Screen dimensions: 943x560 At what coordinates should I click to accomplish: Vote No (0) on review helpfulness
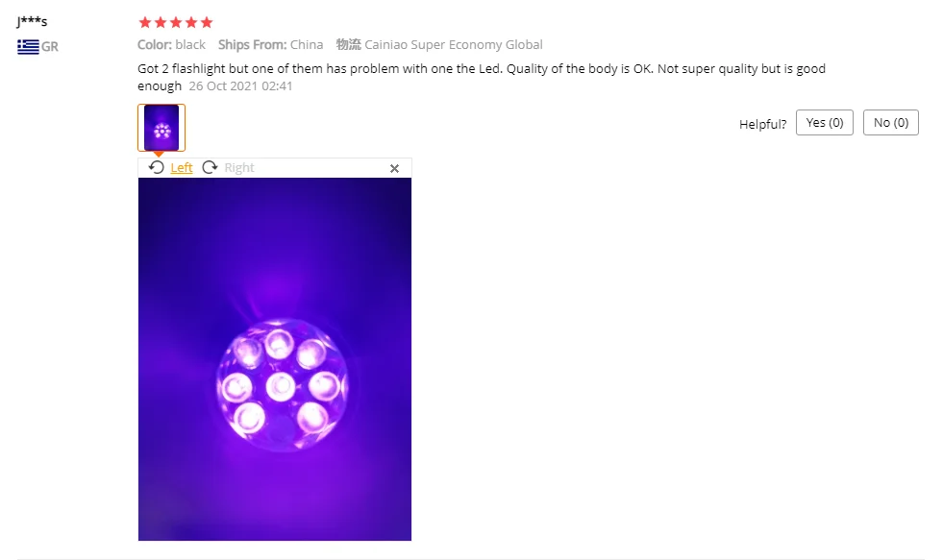(891, 123)
